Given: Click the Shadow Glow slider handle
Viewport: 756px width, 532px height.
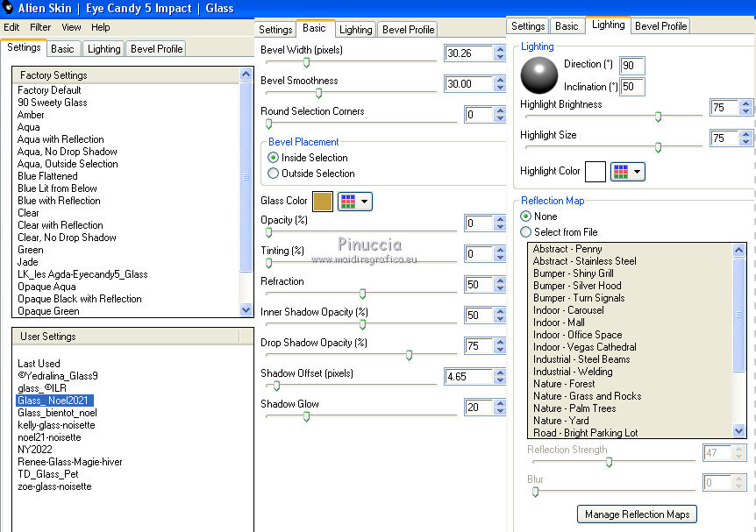Looking at the screenshot, I should pyautogui.click(x=306, y=416).
